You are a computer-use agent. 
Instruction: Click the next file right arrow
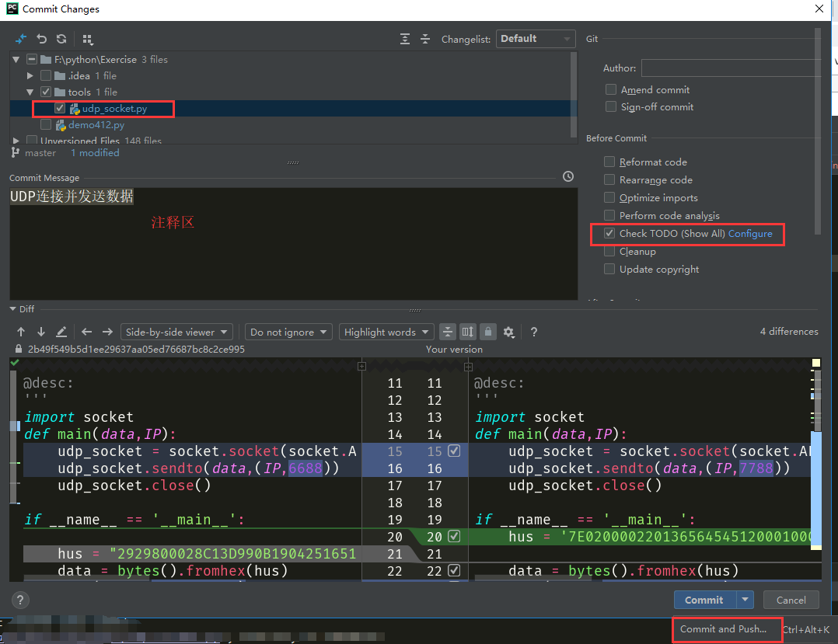coord(107,332)
